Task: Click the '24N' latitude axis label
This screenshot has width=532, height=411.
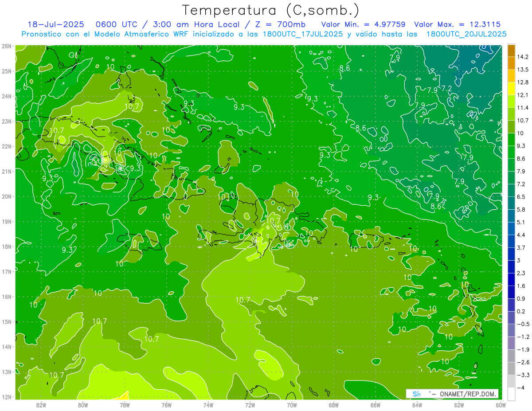Action: 6,96
